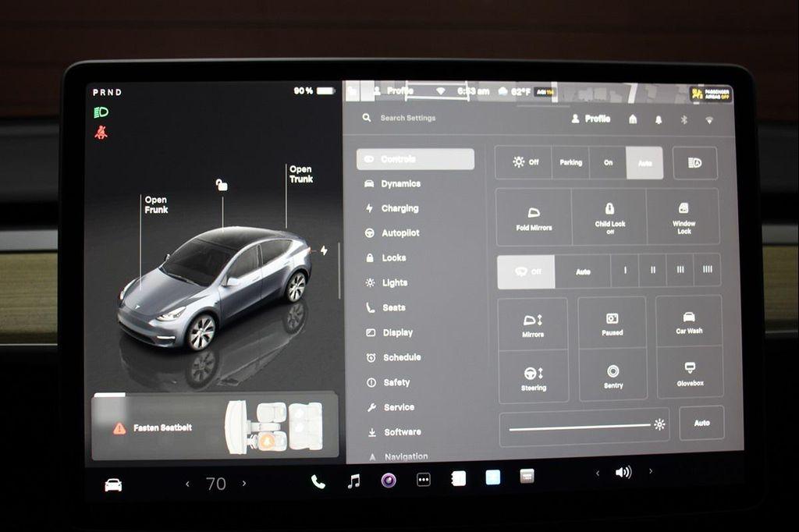The image size is (799, 532).
Task: Launch the music player from the dock
Action: tap(354, 482)
